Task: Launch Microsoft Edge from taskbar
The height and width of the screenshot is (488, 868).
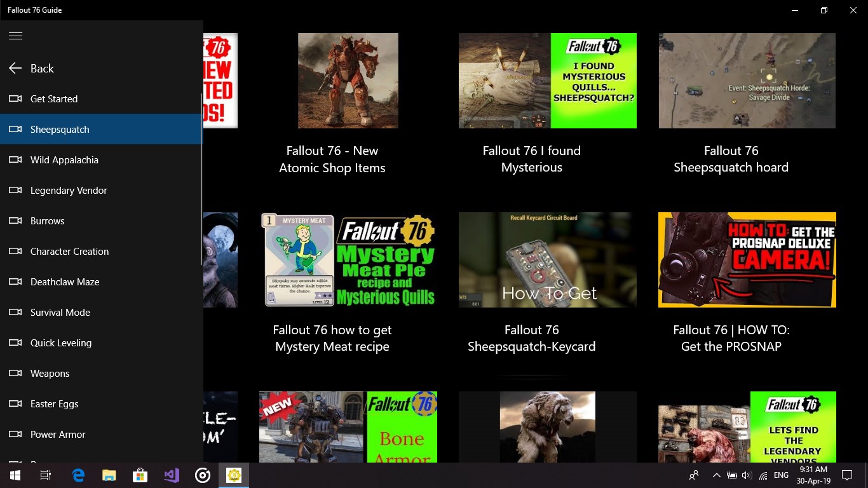Action: click(x=78, y=475)
